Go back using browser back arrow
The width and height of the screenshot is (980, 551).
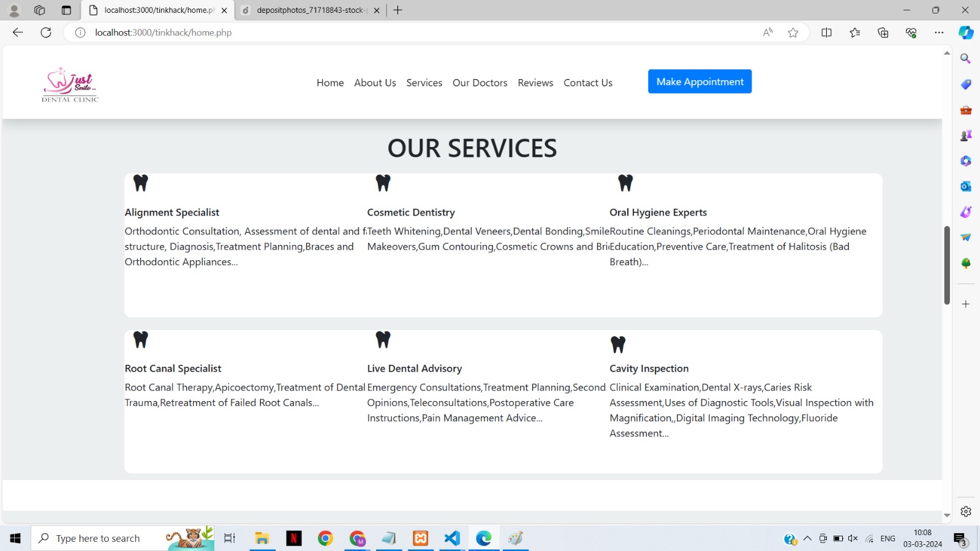18,32
